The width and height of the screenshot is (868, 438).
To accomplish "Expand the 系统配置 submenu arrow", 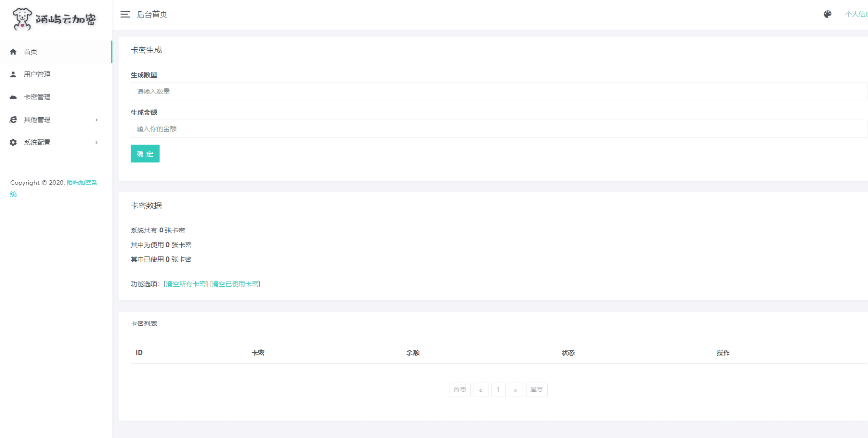I will pyautogui.click(x=96, y=142).
